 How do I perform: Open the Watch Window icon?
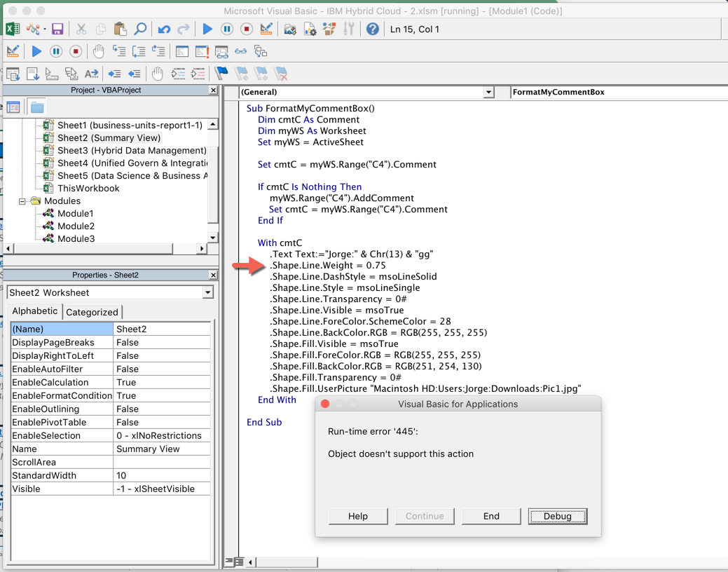click(221, 52)
